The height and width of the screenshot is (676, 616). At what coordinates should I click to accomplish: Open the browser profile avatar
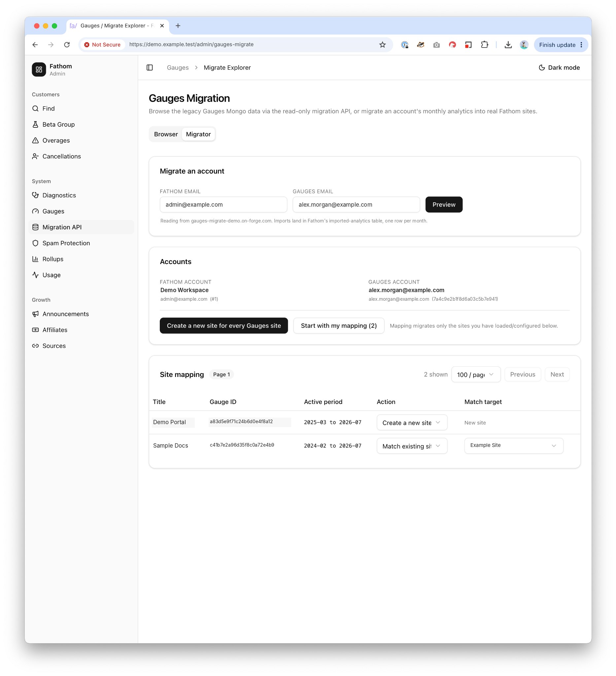point(524,45)
